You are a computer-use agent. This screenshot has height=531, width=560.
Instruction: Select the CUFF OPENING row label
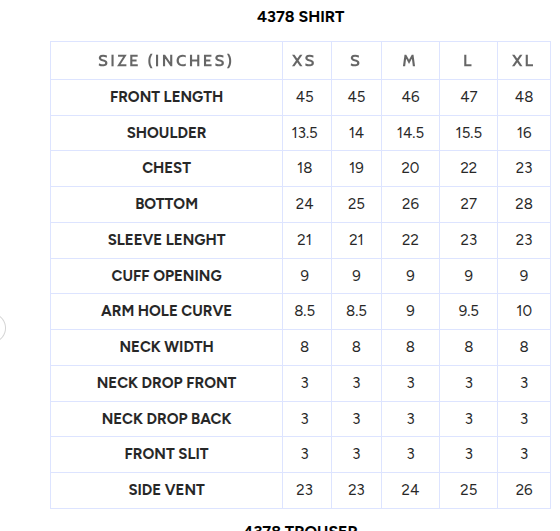166,276
